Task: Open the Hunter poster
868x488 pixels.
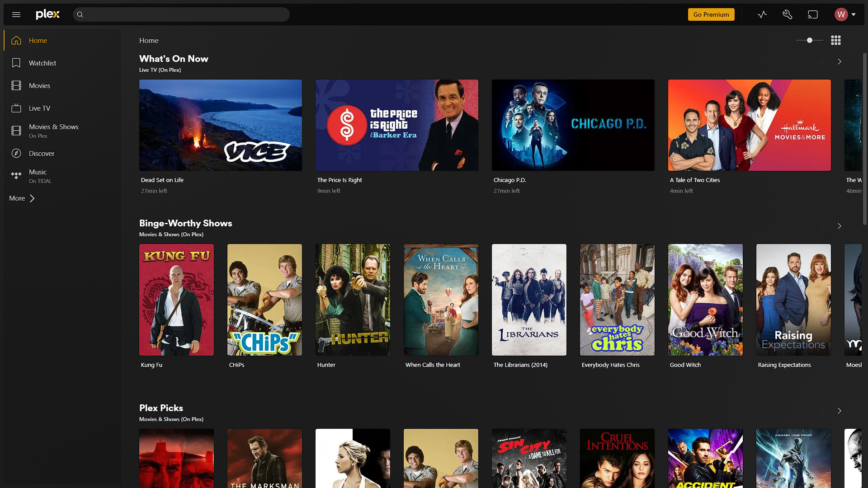Action: tap(353, 300)
